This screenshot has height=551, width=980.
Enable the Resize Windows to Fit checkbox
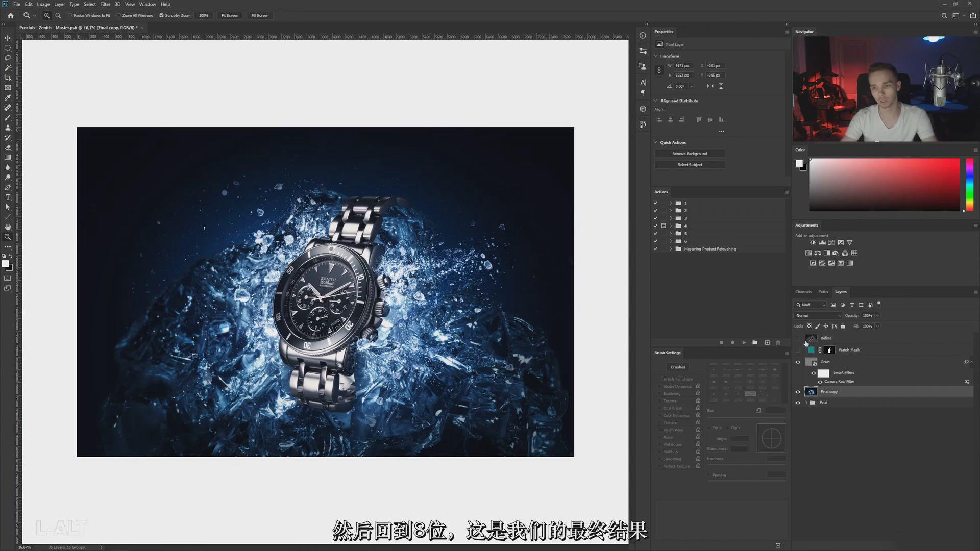pos(71,15)
